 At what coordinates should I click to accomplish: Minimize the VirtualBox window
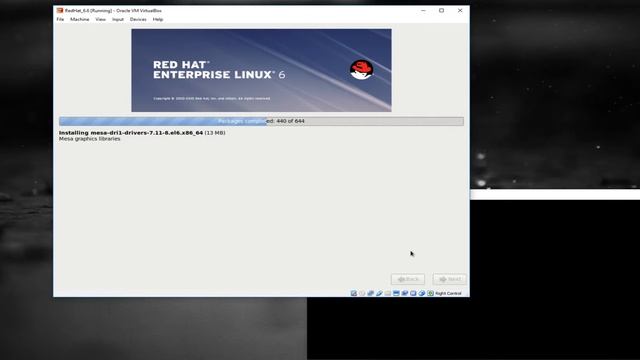(423, 11)
